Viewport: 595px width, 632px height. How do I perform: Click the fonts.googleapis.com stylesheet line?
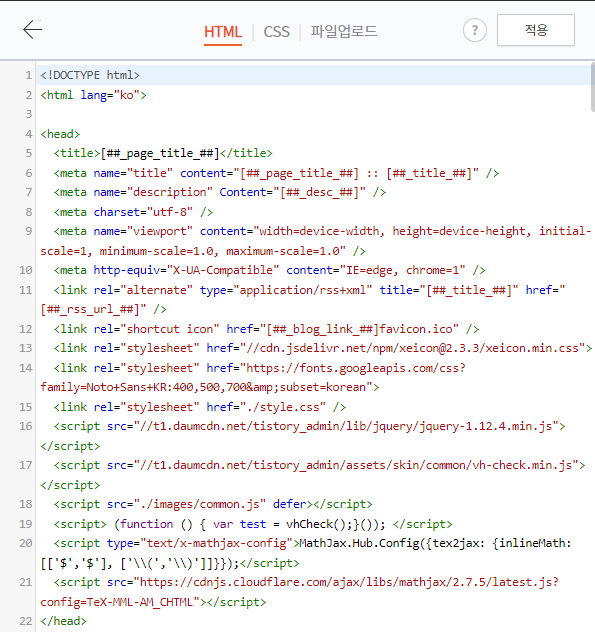pyautogui.click(x=253, y=377)
